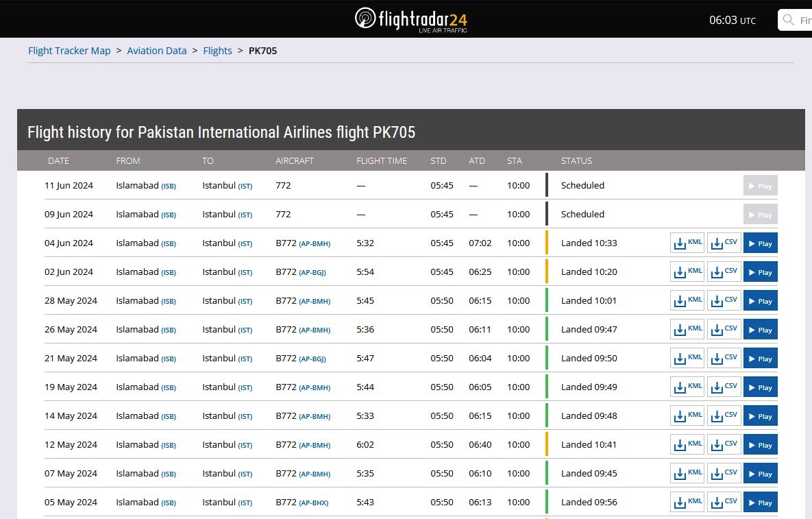Select the date 12 May 2024
Screen dimensions: 812x519
(71, 444)
